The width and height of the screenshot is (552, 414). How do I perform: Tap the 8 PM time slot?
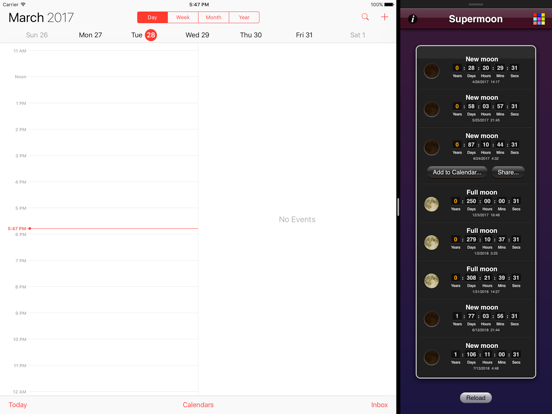coord(113,300)
